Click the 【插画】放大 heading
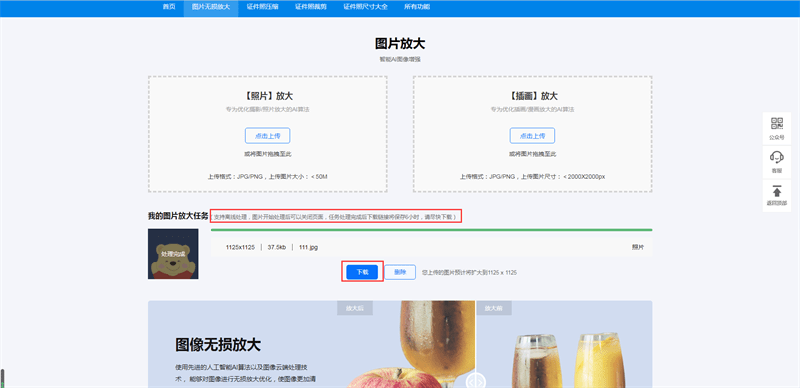 pos(532,96)
